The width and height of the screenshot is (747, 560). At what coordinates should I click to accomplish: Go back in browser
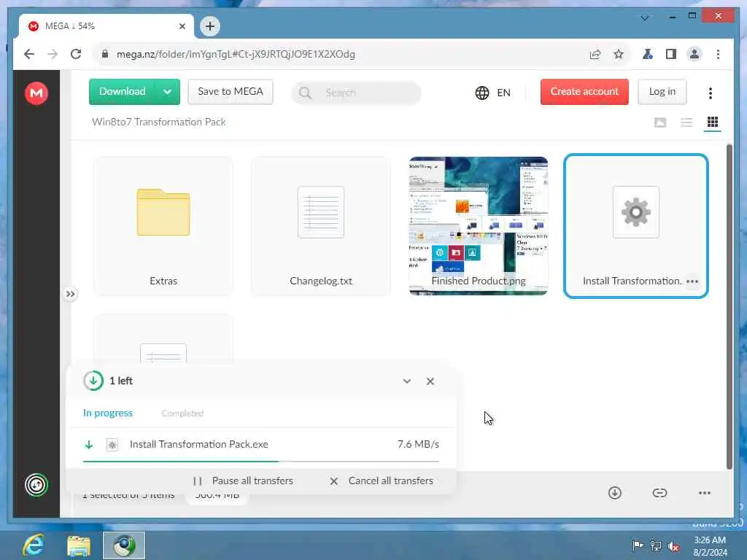[29, 54]
